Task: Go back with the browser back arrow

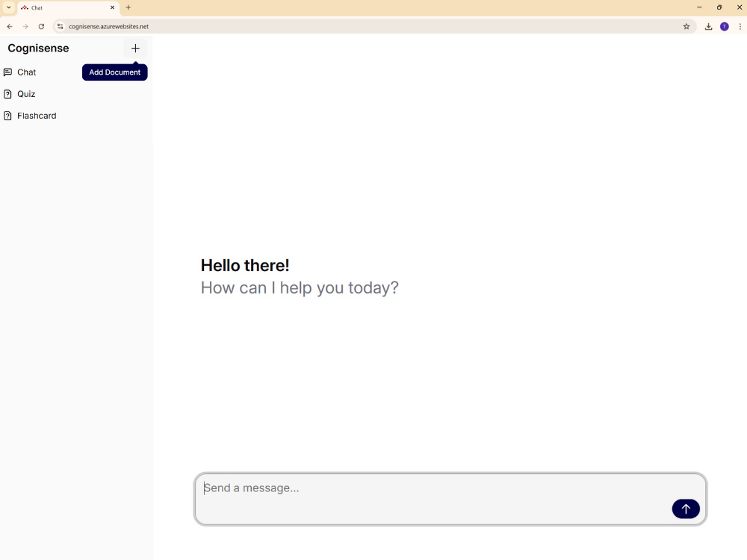Action: (x=10, y=27)
